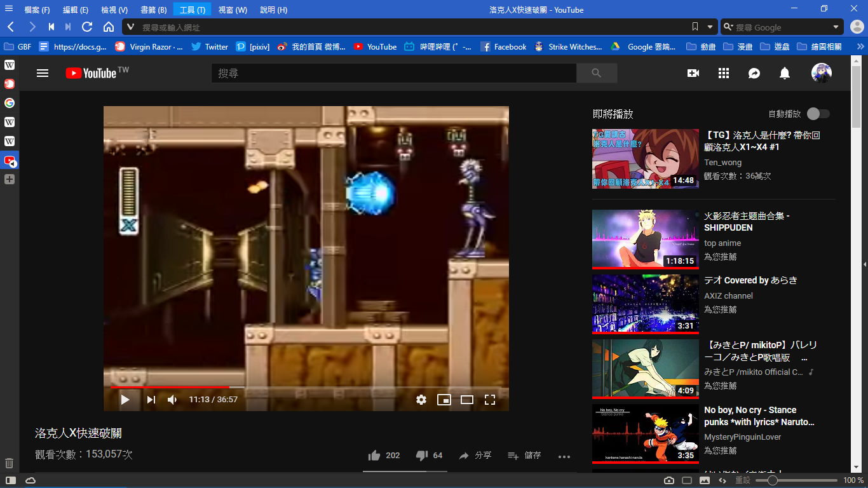Click the 儲存 save button
Screen dimensions: 868x488
pyautogui.click(x=525, y=456)
